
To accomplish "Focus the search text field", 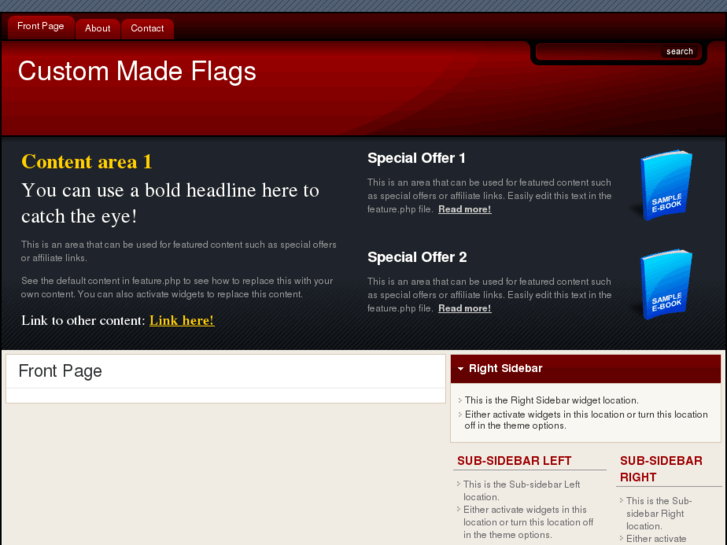I will tap(598, 51).
